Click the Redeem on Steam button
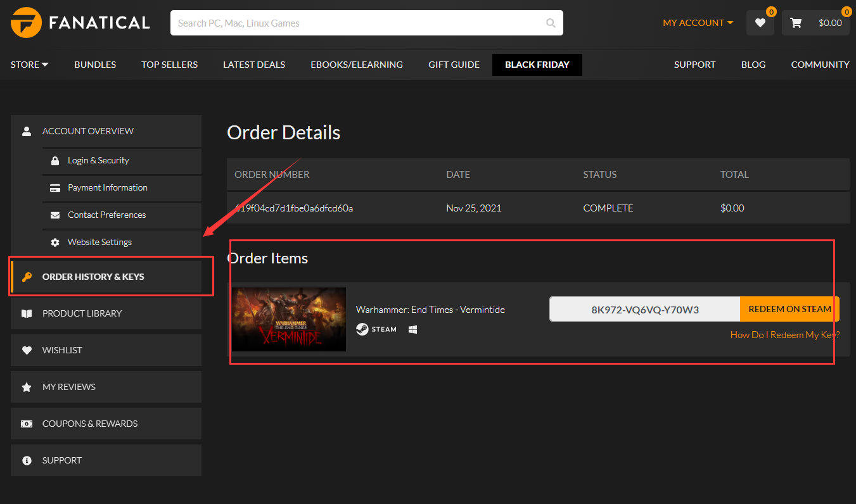The height and width of the screenshot is (504, 856). point(789,309)
